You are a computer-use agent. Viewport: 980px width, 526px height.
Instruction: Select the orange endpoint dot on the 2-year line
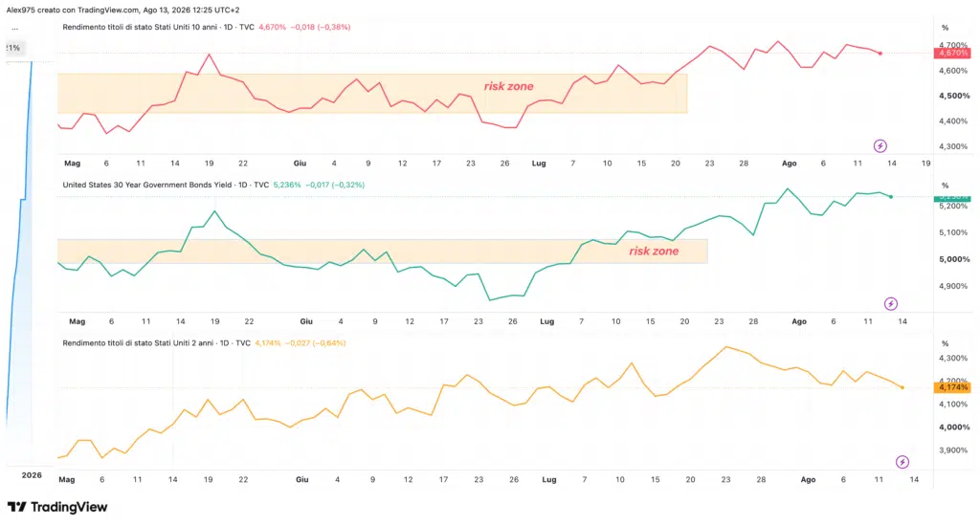pos(902,388)
